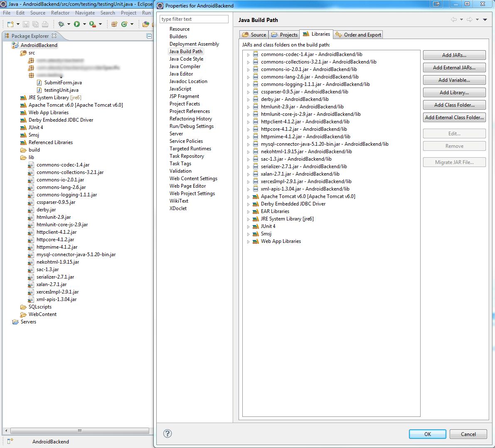Click Package Explorer horizontal scrollbar thumb

79,430
